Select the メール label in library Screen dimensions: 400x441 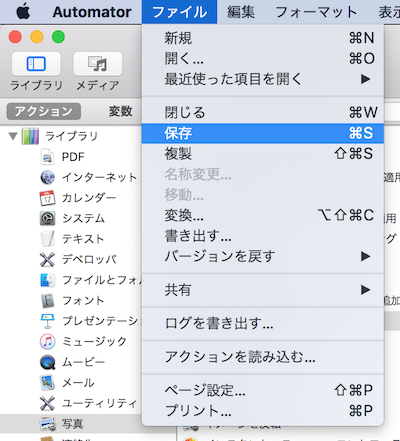[x=78, y=383]
